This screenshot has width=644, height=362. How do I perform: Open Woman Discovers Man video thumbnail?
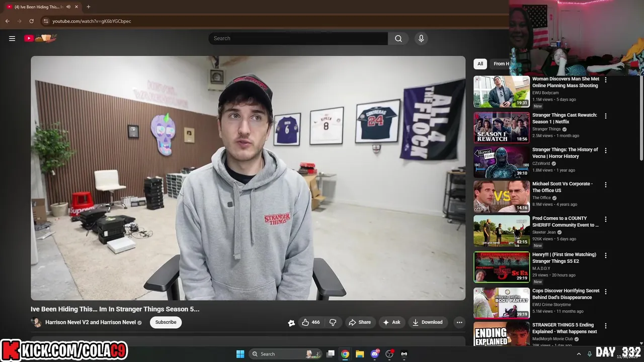tap(502, 92)
